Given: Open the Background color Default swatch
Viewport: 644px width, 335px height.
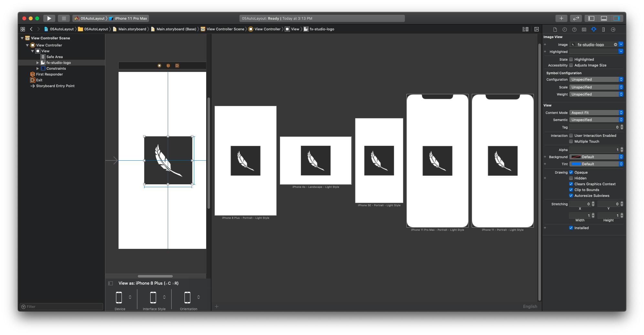Looking at the screenshot, I should (x=576, y=157).
